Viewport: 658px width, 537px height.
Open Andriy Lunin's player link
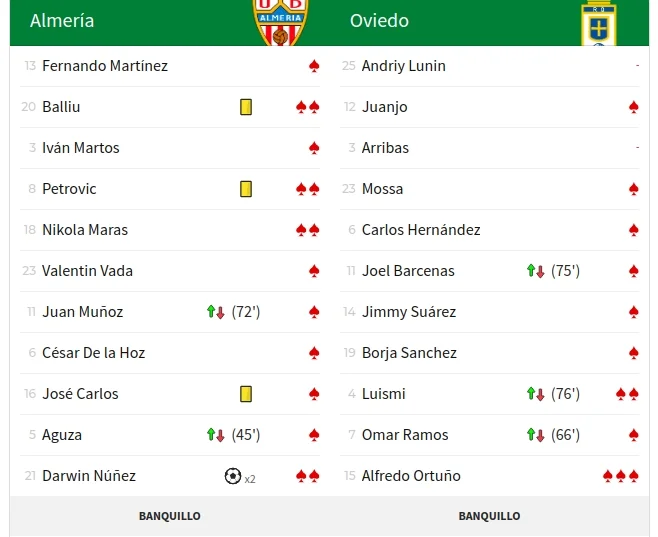[x=404, y=66]
